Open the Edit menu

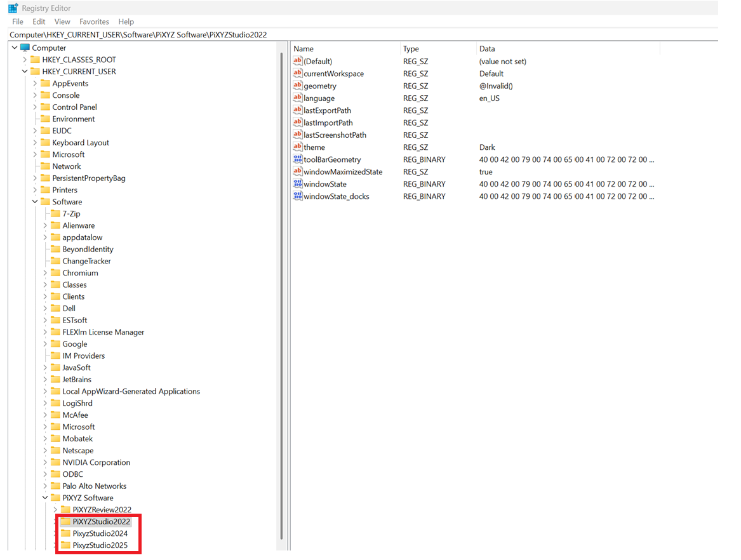pos(39,22)
